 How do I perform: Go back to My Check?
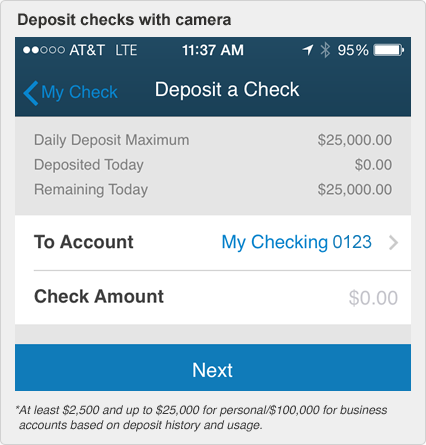71,93
